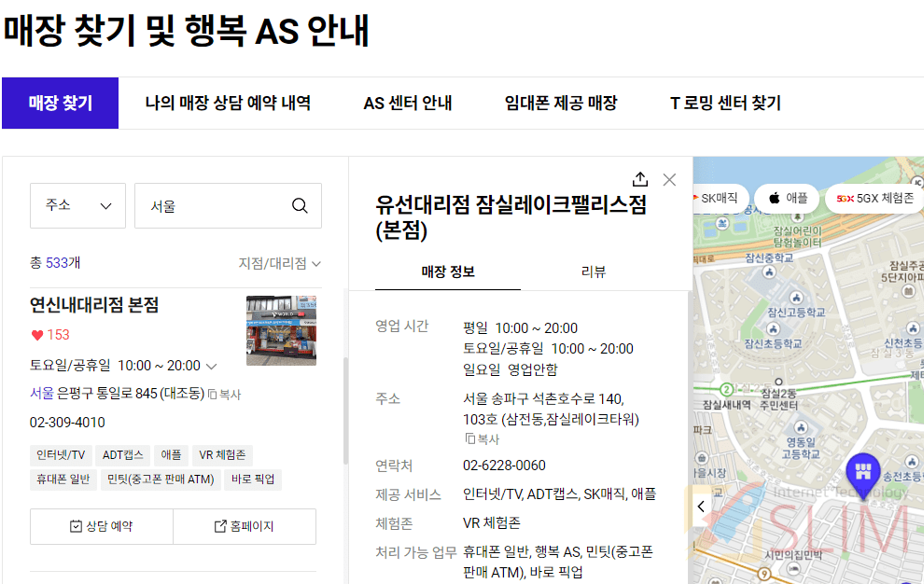This screenshot has width=924, height=584.
Task: Collapse the panel with left arrow on map
Action: (701, 507)
